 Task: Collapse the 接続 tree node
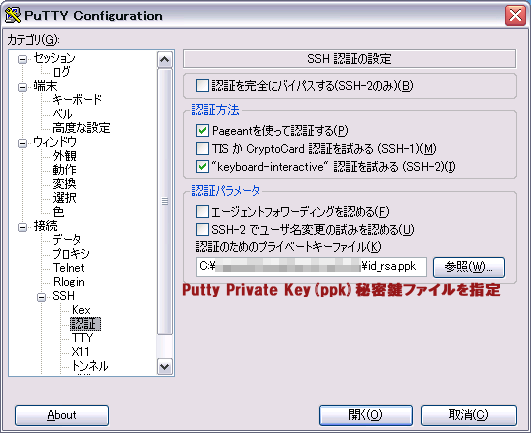click(22, 227)
